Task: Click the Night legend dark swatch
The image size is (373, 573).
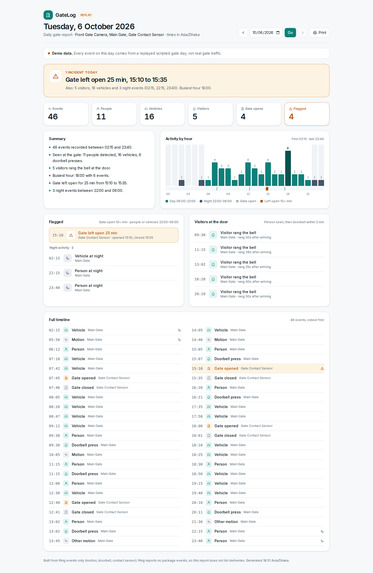Action: 201,201
